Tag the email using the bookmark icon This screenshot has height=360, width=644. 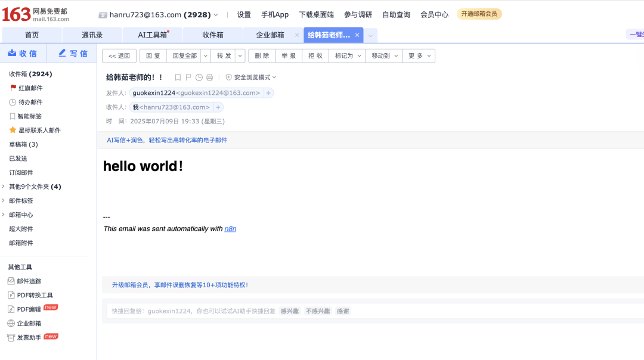(x=177, y=77)
